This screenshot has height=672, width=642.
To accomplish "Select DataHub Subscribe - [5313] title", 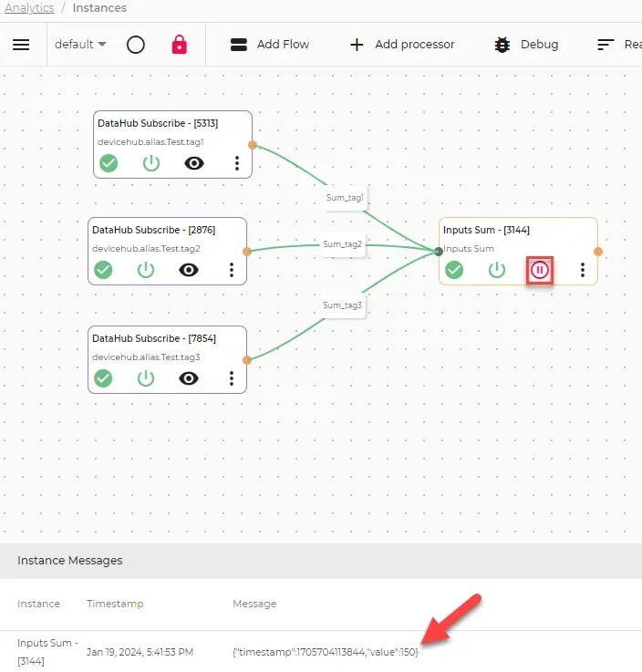I will click(158, 123).
